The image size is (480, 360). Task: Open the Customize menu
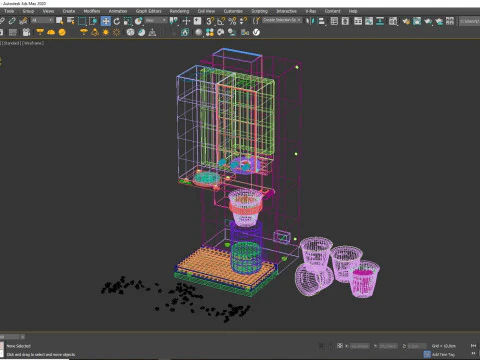click(233, 11)
